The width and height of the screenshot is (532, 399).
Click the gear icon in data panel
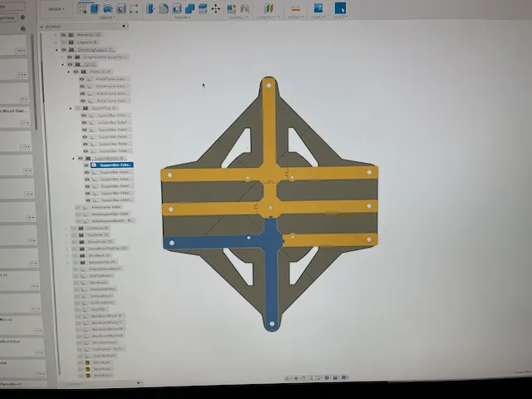point(22,17)
